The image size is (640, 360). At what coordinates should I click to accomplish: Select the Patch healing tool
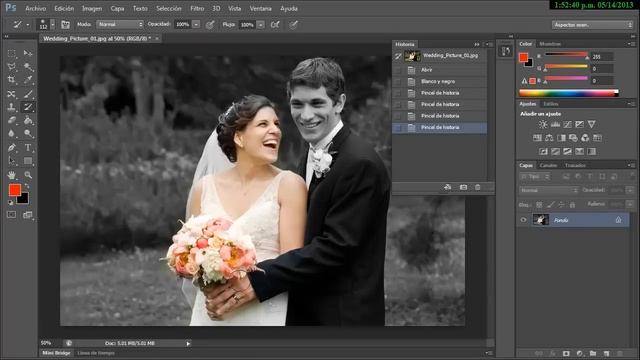pyautogui.click(x=11, y=93)
